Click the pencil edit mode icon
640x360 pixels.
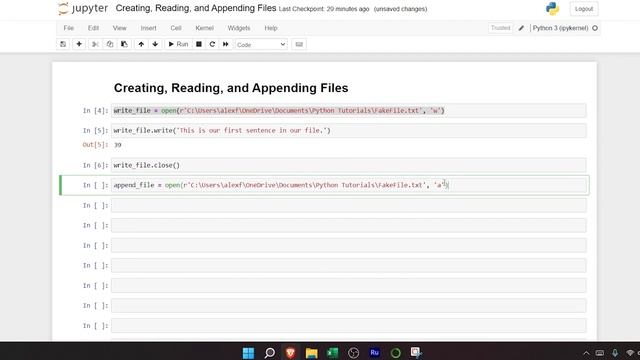(521, 28)
